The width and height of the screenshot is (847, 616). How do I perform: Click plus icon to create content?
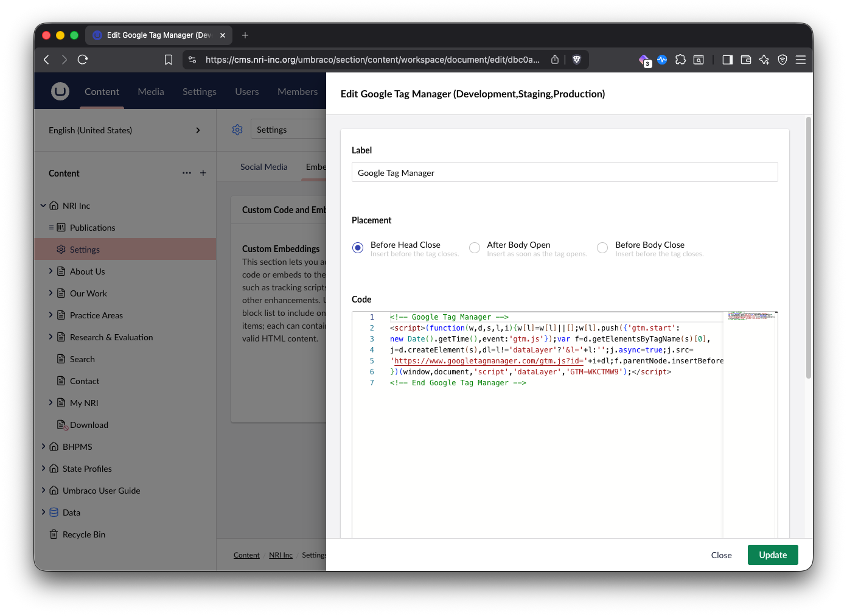pos(203,173)
